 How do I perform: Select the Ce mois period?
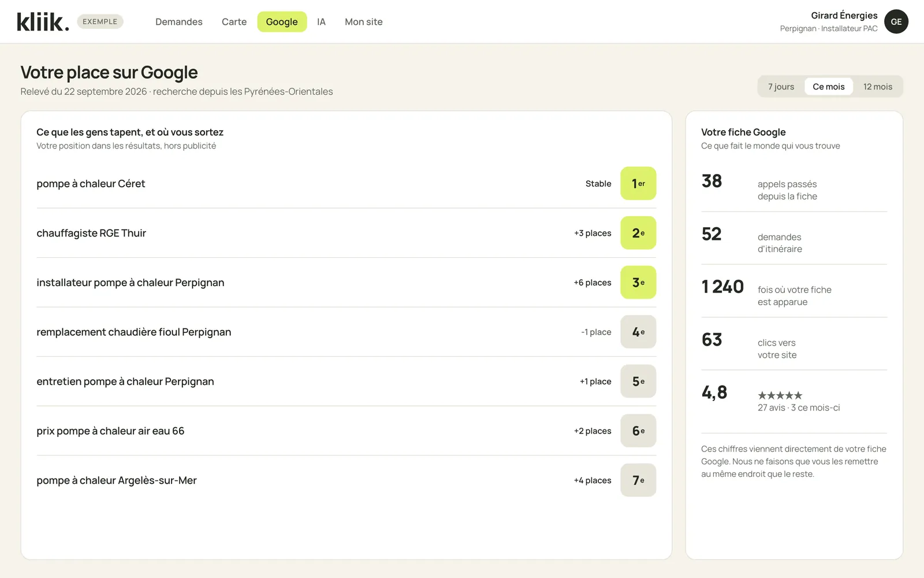pyautogui.click(x=829, y=87)
